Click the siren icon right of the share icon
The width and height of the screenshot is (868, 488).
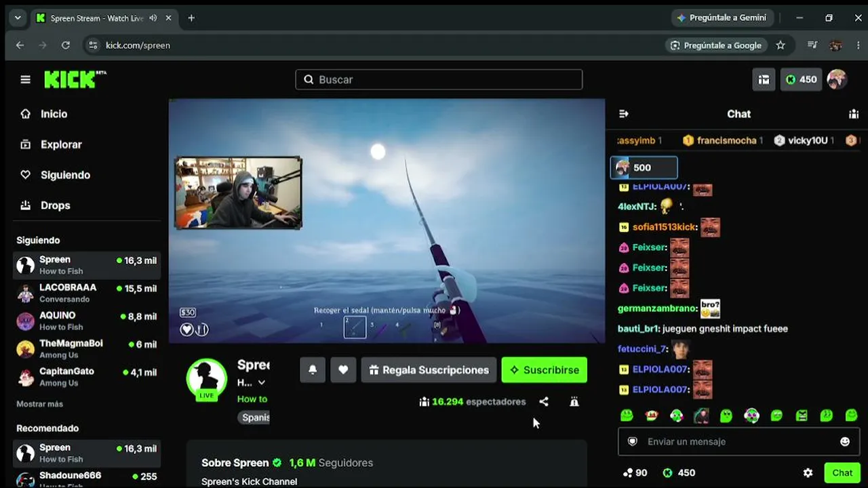click(574, 402)
